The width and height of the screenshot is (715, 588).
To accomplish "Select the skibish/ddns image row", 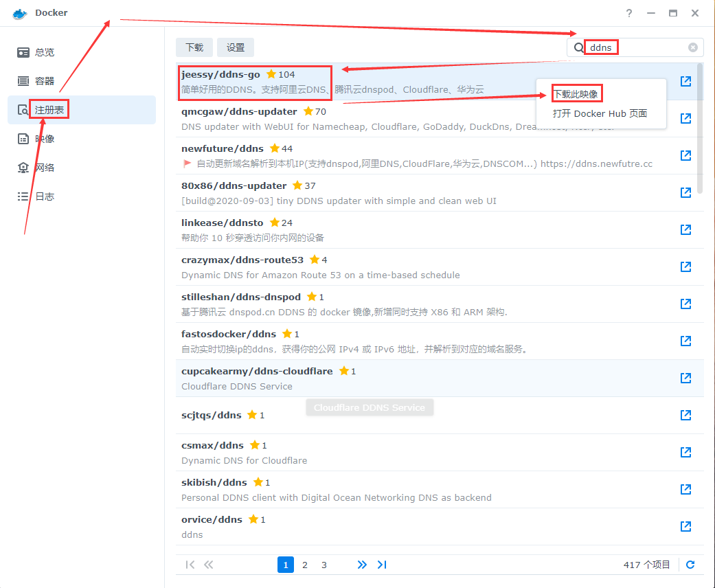I will [440, 490].
